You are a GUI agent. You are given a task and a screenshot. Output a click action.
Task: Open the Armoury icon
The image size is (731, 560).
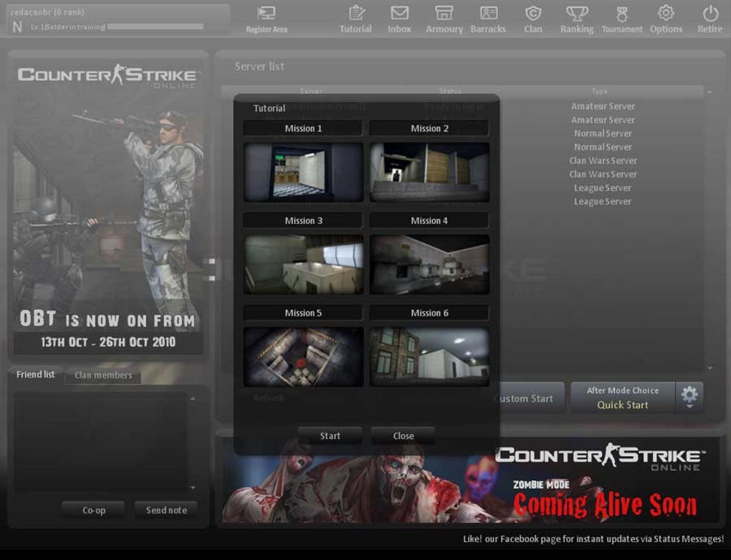[444, 14]
